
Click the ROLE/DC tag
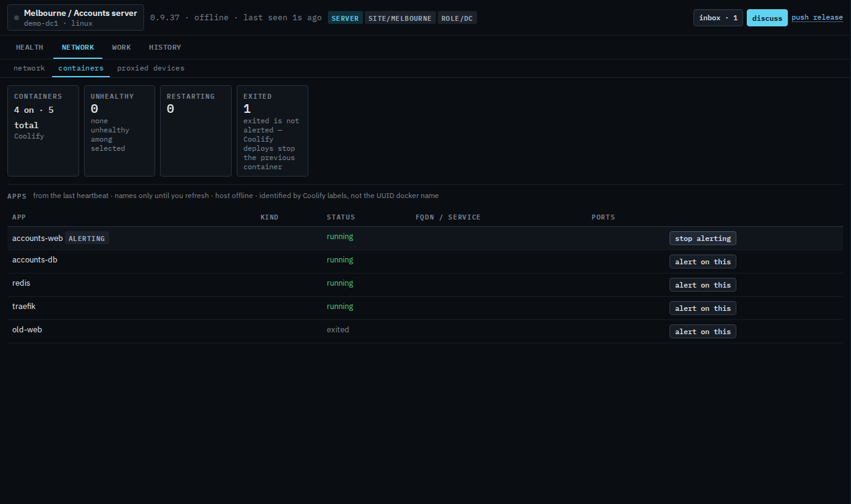457,18
